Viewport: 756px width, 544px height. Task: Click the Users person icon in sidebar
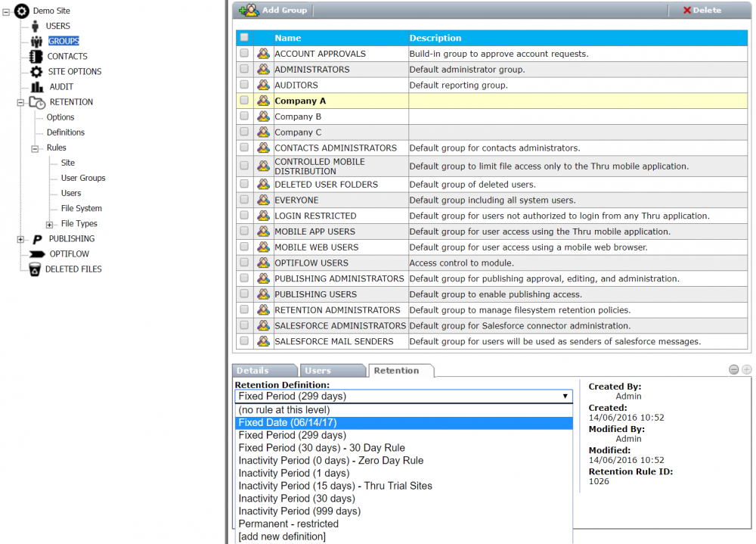[36, 26]
